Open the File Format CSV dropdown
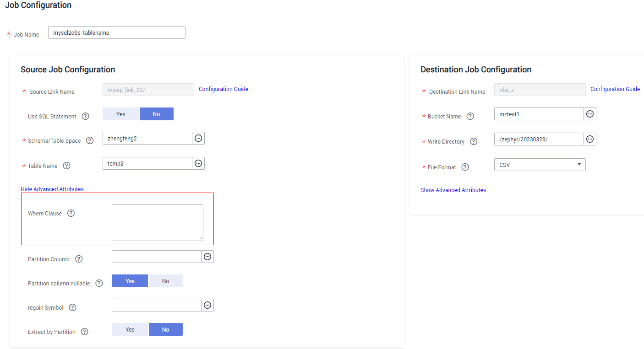Screen dimensions: 644x349 [x=540, y=165]
